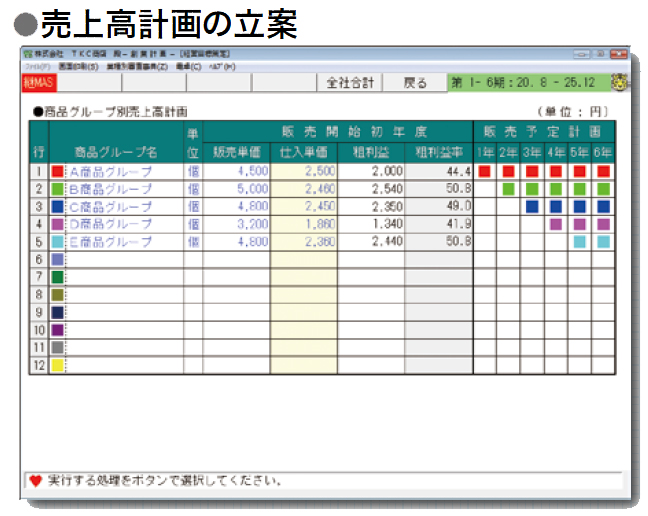Toggle 4年 sales plan for D商品グループ
This screenshot has height=516, width=648.
click(x=556, y=224)
